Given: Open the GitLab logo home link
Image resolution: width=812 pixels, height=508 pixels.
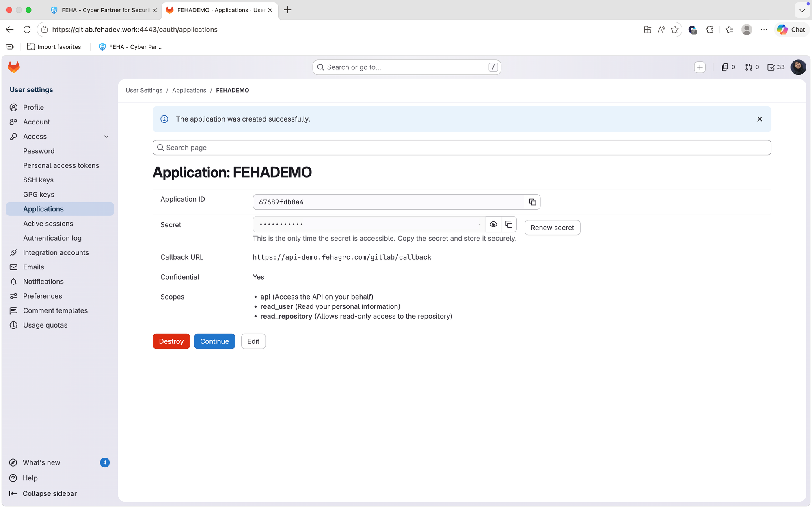Looking at the screenshot, I should pos(14,67).
